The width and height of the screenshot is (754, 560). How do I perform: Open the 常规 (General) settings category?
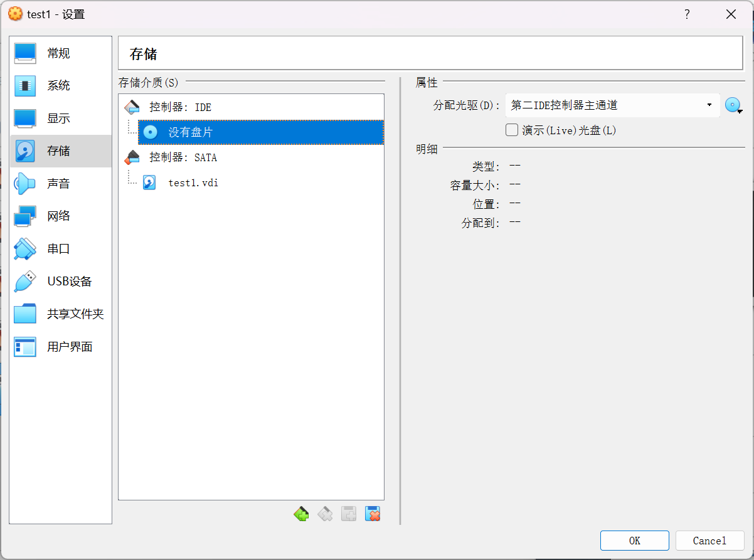[60, 53]
